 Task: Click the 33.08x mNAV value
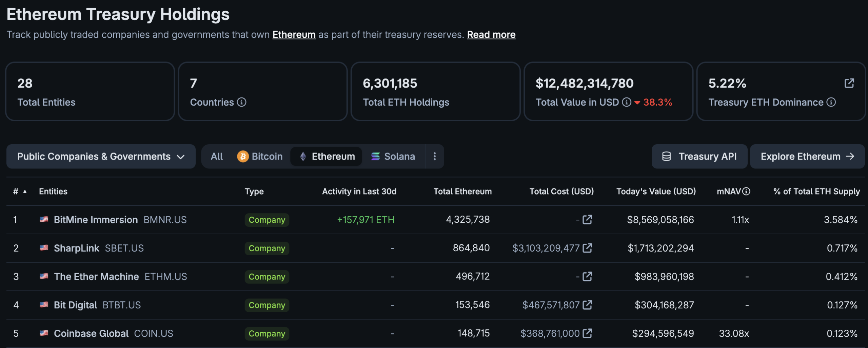point(734,333)
